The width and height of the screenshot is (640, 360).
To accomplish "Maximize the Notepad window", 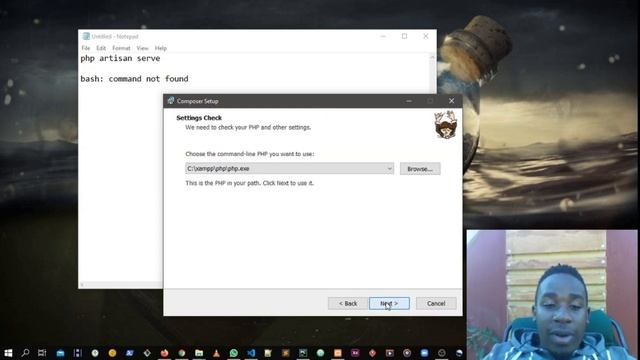I will click(404, 36).
